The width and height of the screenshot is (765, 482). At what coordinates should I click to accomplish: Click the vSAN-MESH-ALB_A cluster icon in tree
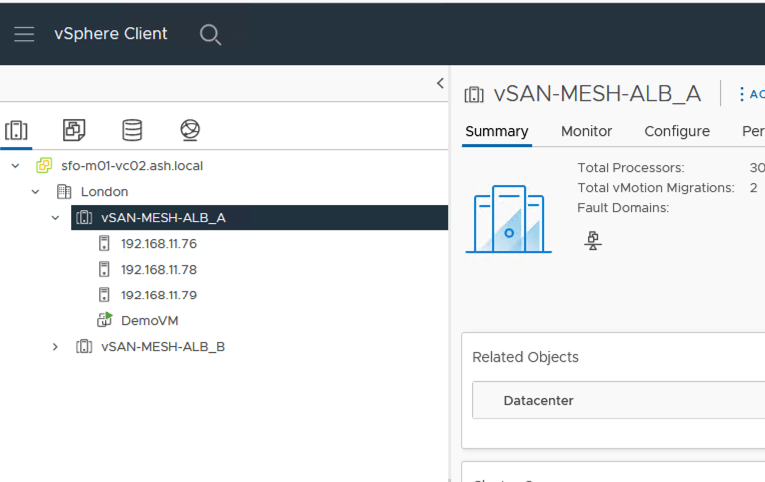84,218
